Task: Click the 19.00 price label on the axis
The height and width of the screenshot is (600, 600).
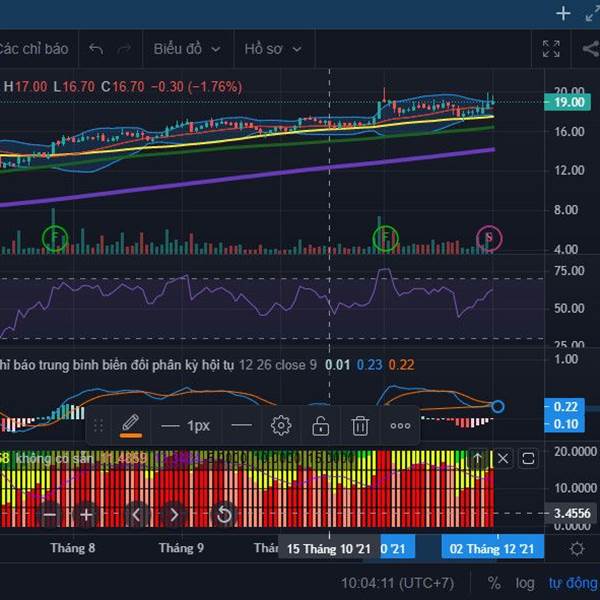Action: click(567, 102)
